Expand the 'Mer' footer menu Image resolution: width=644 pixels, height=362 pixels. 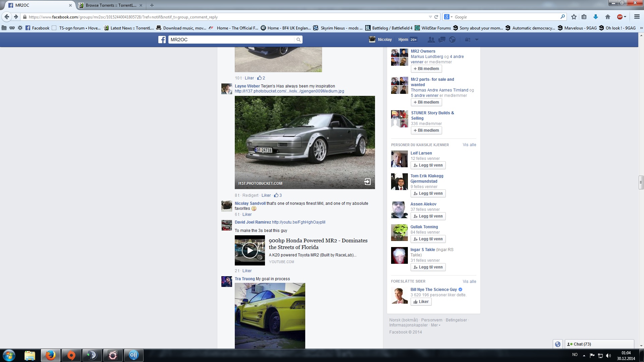pos(435,325)
